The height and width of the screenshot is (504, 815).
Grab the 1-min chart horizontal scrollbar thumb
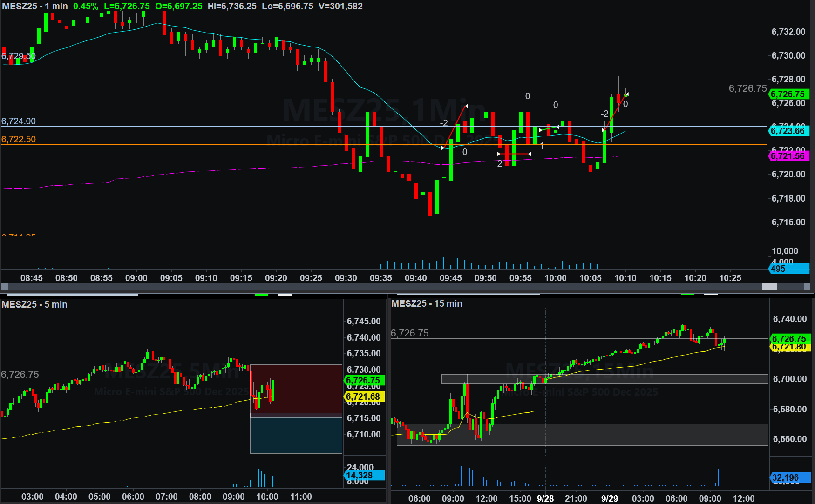[x=769, y=287]
